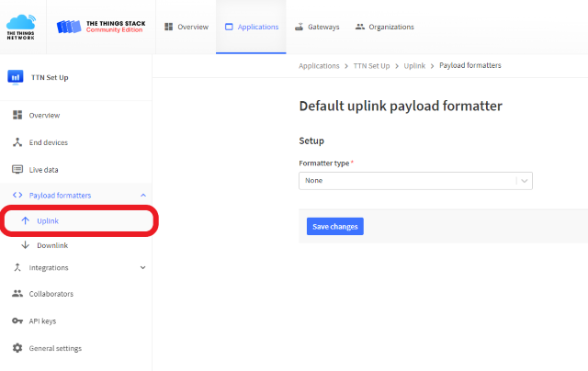Click the Payload formatters code brackets icon

[17, 195]
